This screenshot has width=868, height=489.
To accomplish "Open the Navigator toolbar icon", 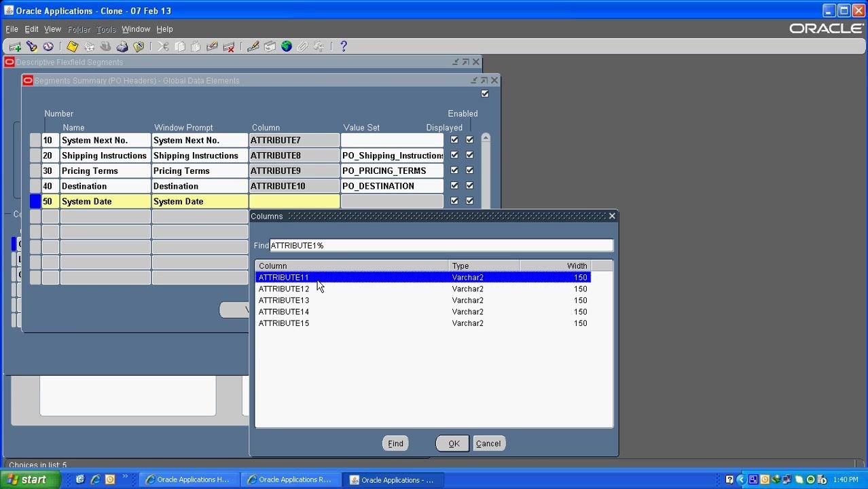I will (x=48, y=47).
